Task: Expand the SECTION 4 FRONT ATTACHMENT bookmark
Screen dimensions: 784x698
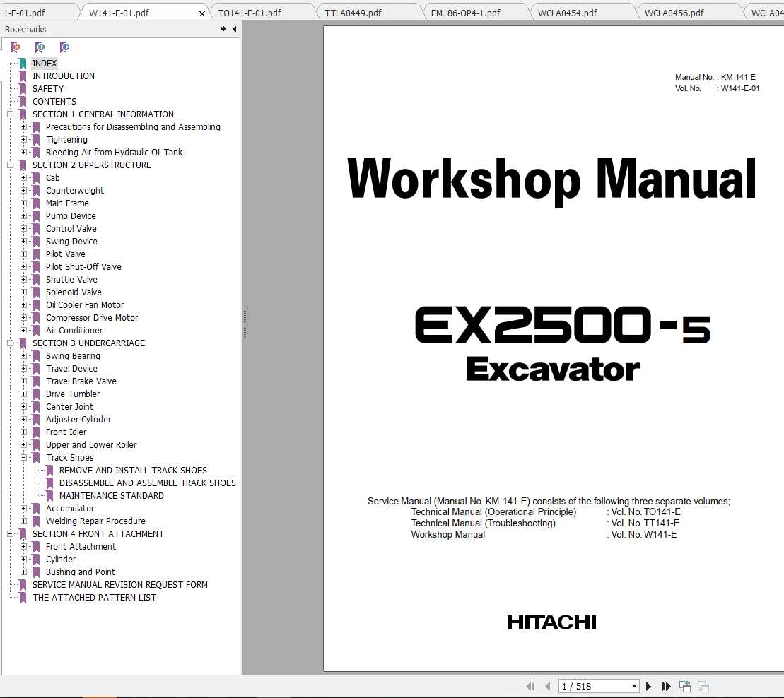Action: [x=10, y=533]
